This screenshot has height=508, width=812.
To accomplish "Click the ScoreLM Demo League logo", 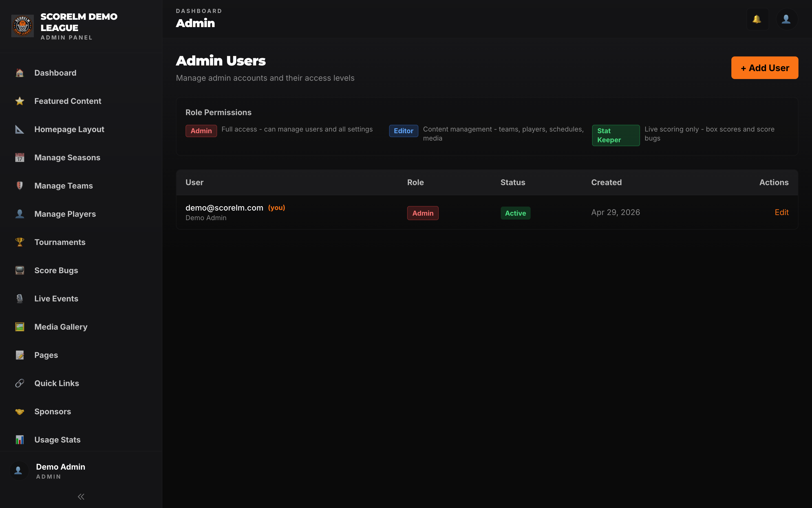I will pos(23,26).
